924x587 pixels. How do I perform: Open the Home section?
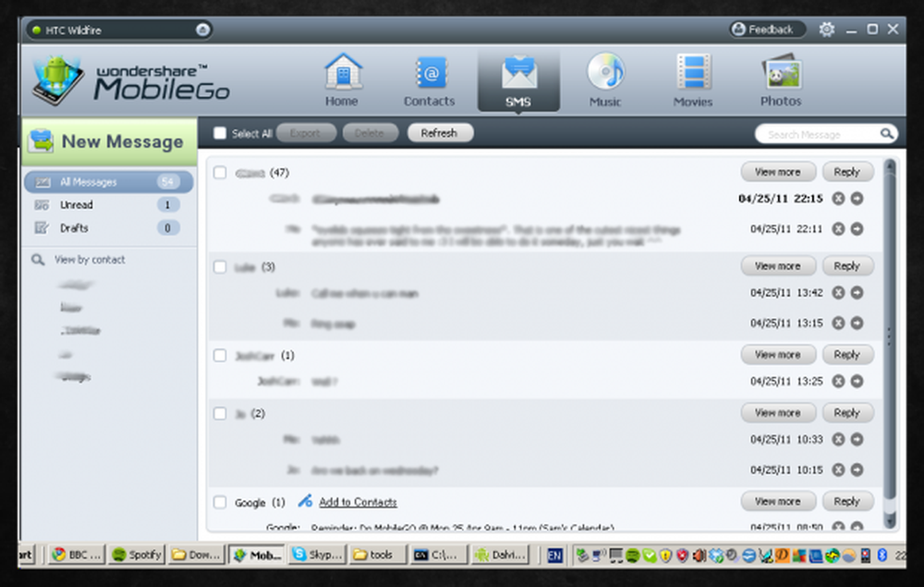pyautogui.click(x=343, y=80)
